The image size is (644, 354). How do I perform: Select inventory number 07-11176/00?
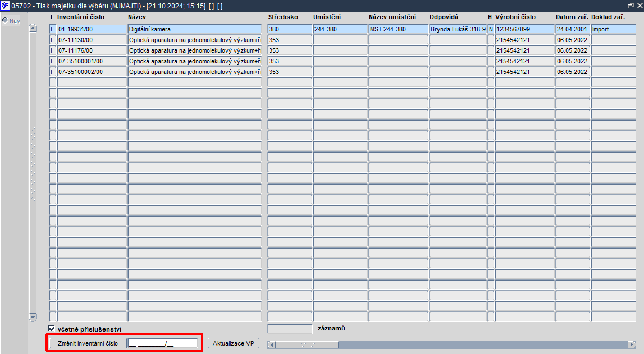point(92,50)
